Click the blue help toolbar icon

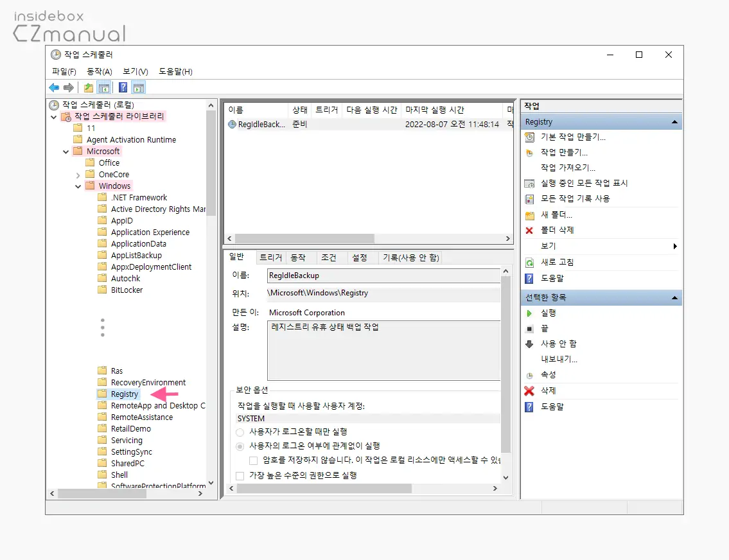click(x=123, y=87)
